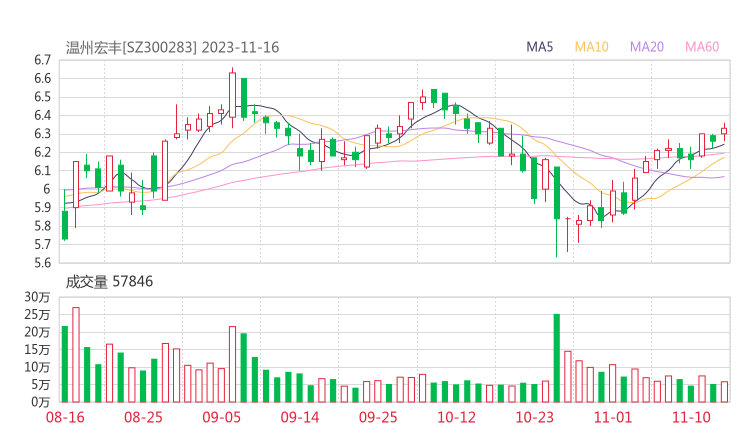Click the 5万 volume axis label

point(41,385)
